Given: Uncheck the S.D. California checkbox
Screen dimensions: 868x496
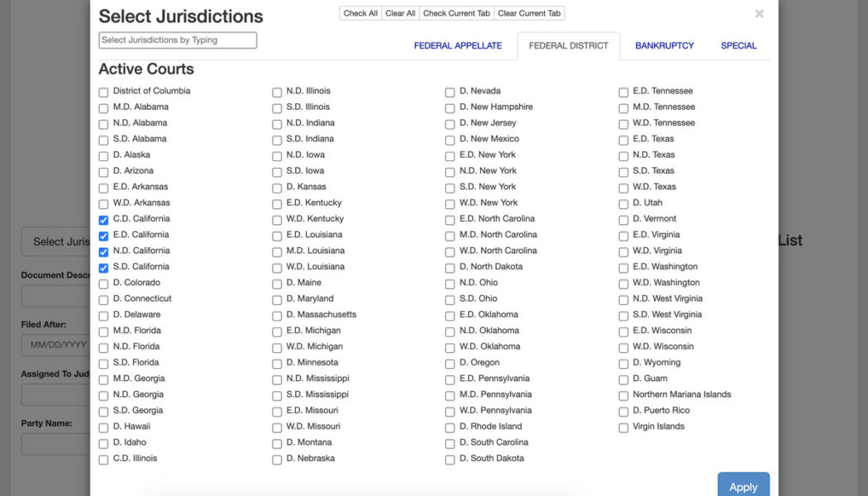Looking at the screenshot, I should coord(103,268).
